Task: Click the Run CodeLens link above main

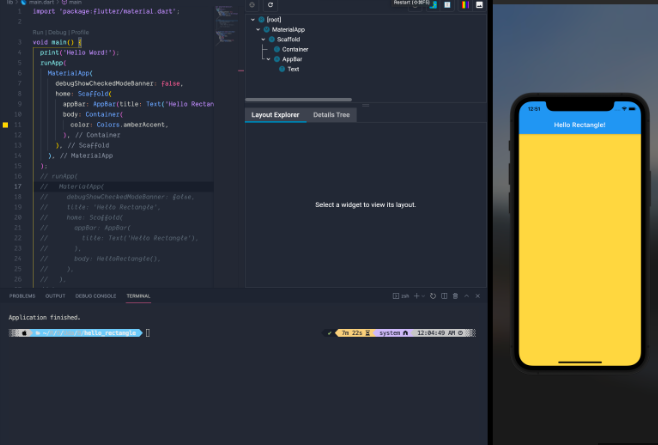Action: pyautogui.click(x=38, y=32)
